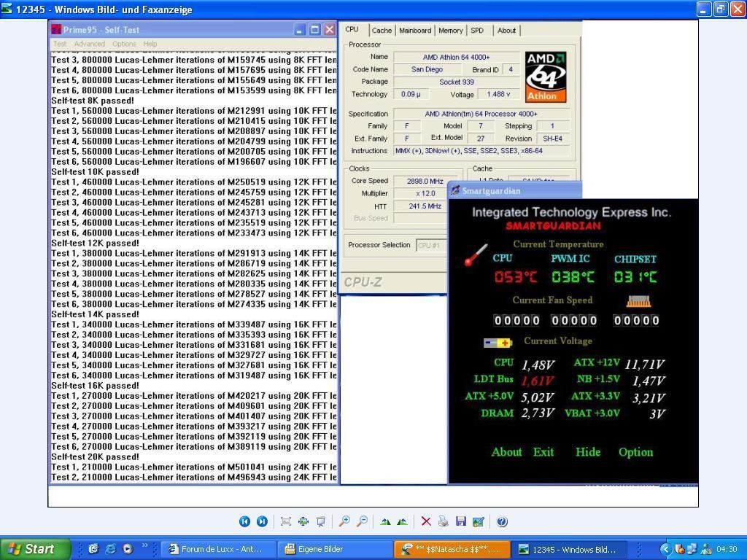Switch to the About tab in CPU-Z
Screen dimensions: 747x560
coord(506,31)
